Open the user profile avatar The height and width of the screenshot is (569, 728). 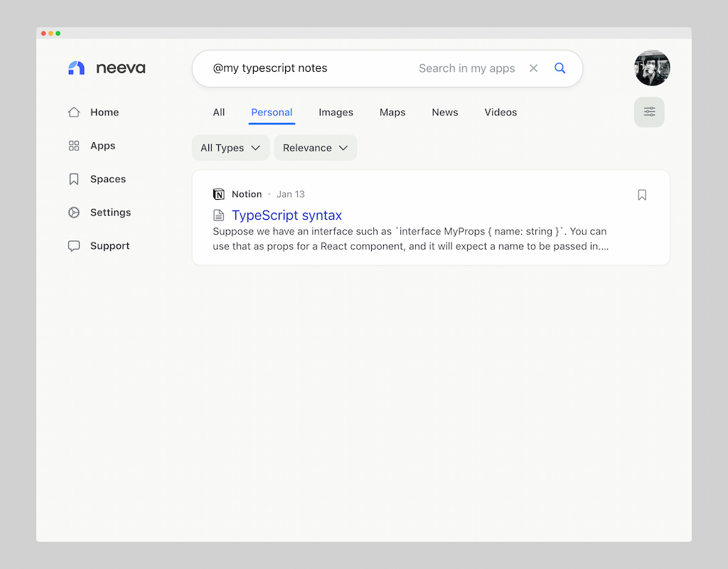click(x=652, y=68)
